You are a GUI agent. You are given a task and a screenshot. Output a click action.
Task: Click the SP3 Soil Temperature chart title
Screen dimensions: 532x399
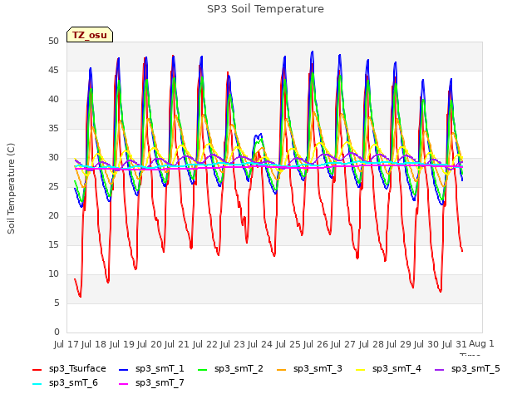pos(265,9)
